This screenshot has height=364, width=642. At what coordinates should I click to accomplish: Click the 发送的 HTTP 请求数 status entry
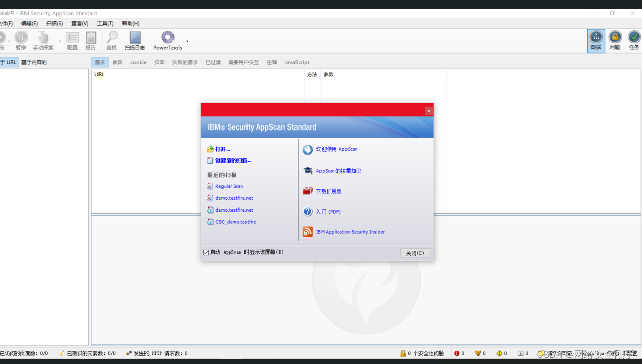click(157, 353)
